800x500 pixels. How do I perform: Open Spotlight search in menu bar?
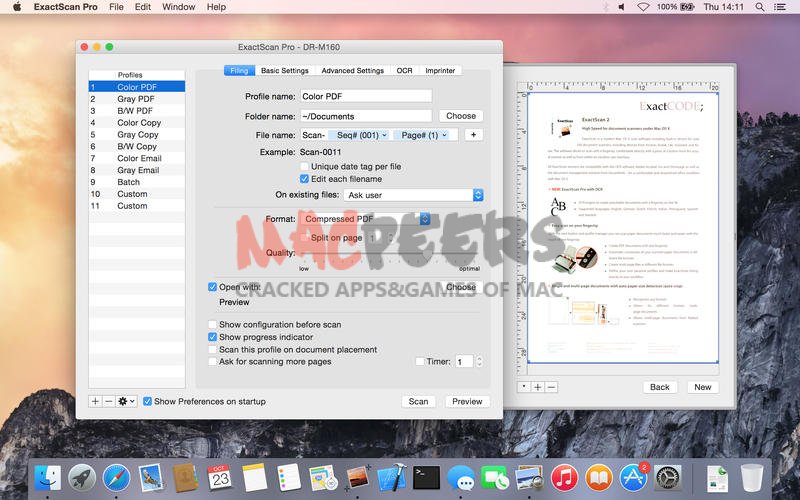(x=760, y=7)
